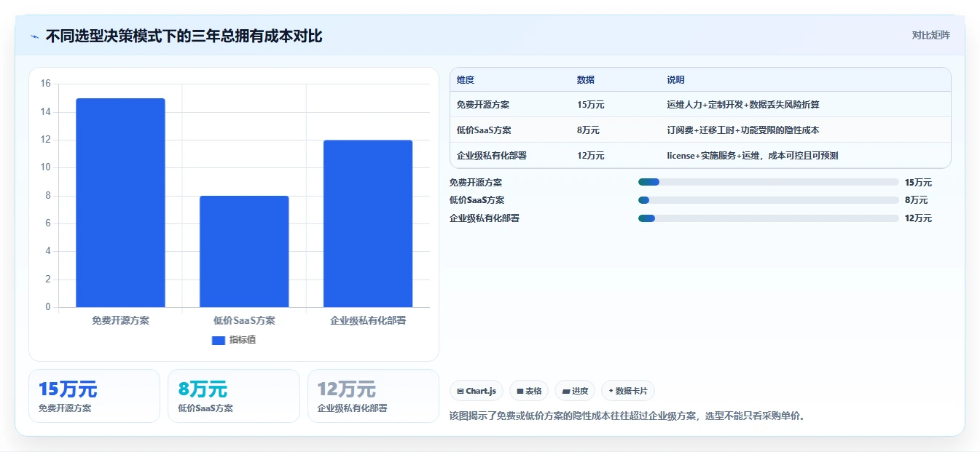Click the Chart.js tag chip

click(477, 391)
